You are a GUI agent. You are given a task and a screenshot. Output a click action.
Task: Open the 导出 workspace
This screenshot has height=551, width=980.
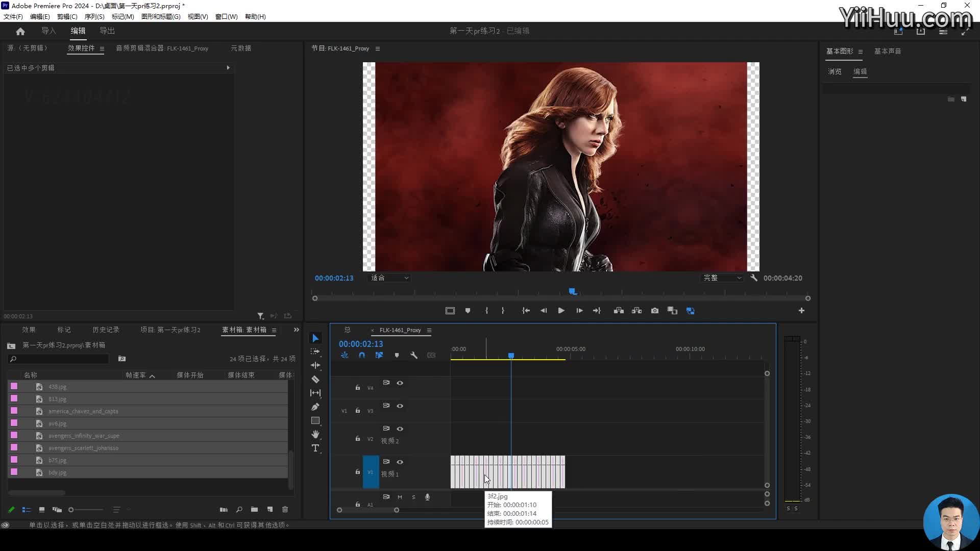(x=107, y=31)
